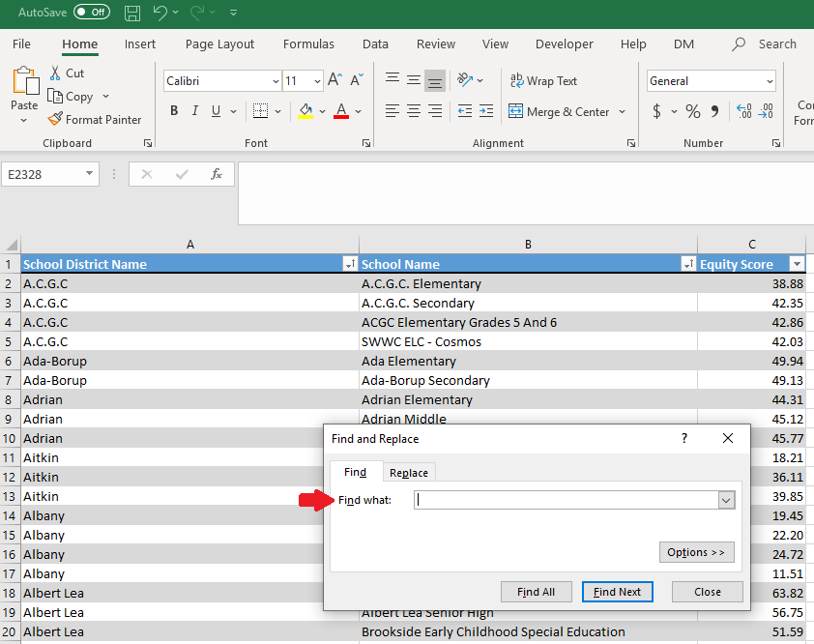Click the Find what input field
Viewport: 814px width, 644px height.
[567, 500]
